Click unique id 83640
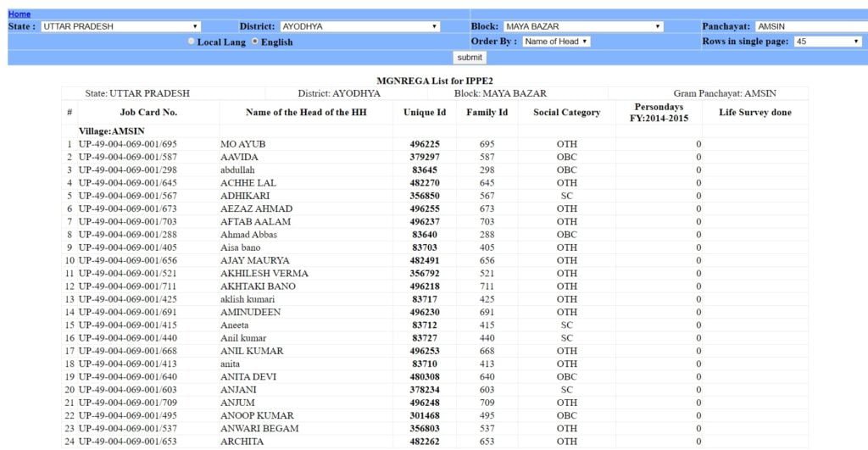868x450 pixels. [x=425, y=235]
